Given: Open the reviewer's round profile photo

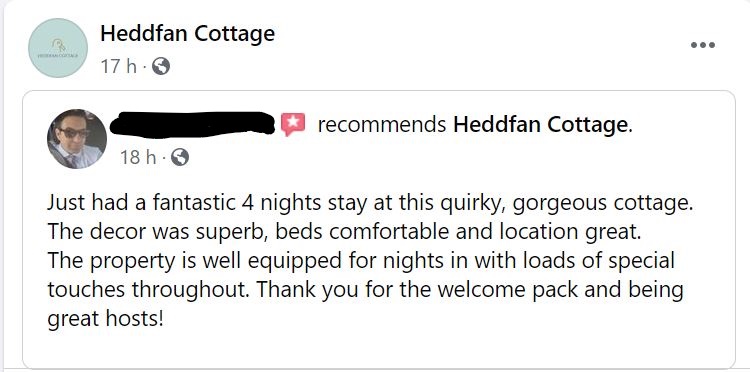Looking at the screenshot, I should pyautogui.click(x=77, y=139).
